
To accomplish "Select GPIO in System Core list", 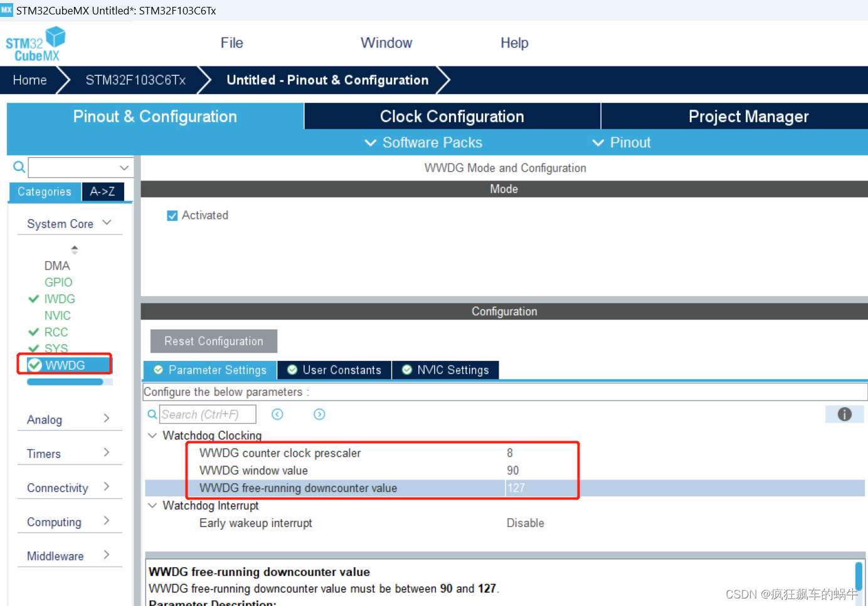I will point(58,283).
